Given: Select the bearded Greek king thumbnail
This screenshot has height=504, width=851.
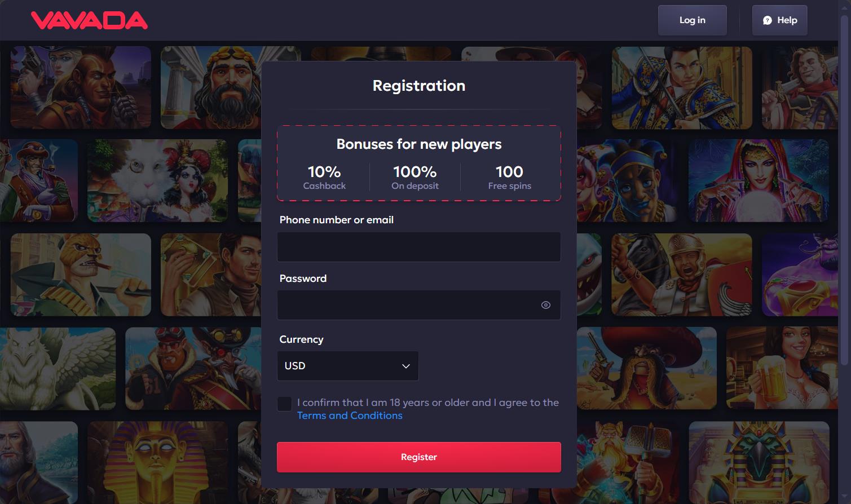Looking at the screenshot, I should coord(211,87).
